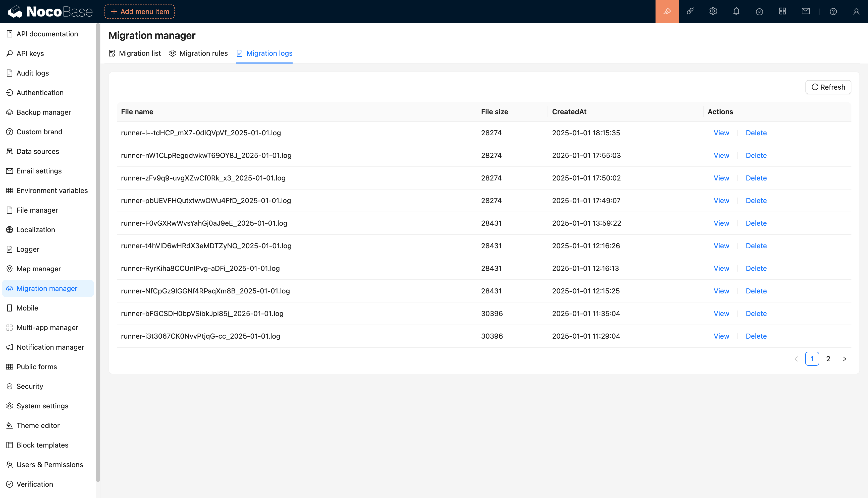Click the sidebar vertical scrollbar
Viewport: 868px width, 498px height.
(98, 253)
